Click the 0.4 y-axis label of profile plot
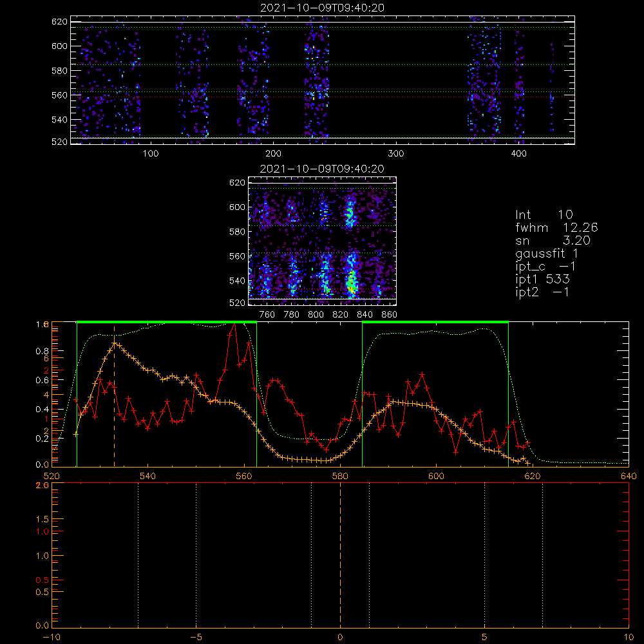This screenshot has width=644, height=644. (x=42, y=410)
